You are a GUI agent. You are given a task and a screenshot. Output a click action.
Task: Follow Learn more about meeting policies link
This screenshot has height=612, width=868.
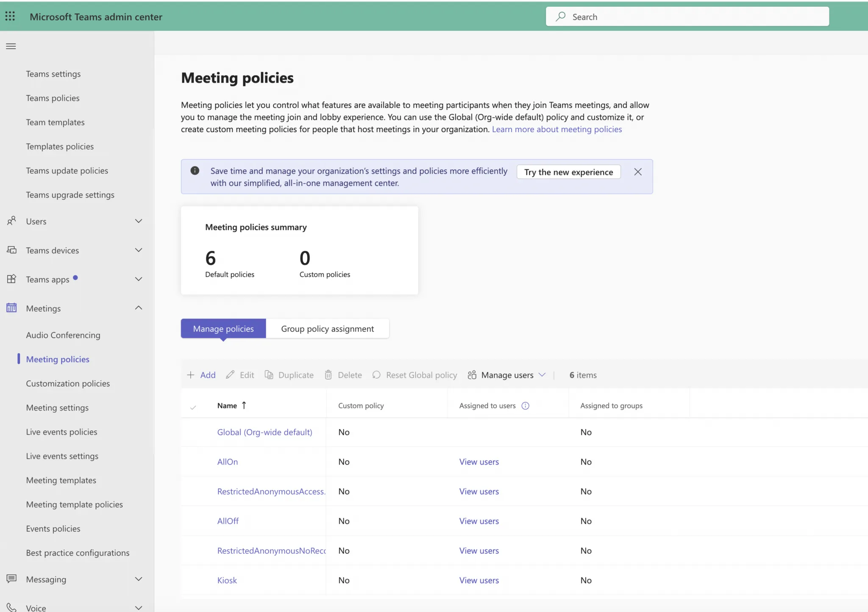click(557, 129)
